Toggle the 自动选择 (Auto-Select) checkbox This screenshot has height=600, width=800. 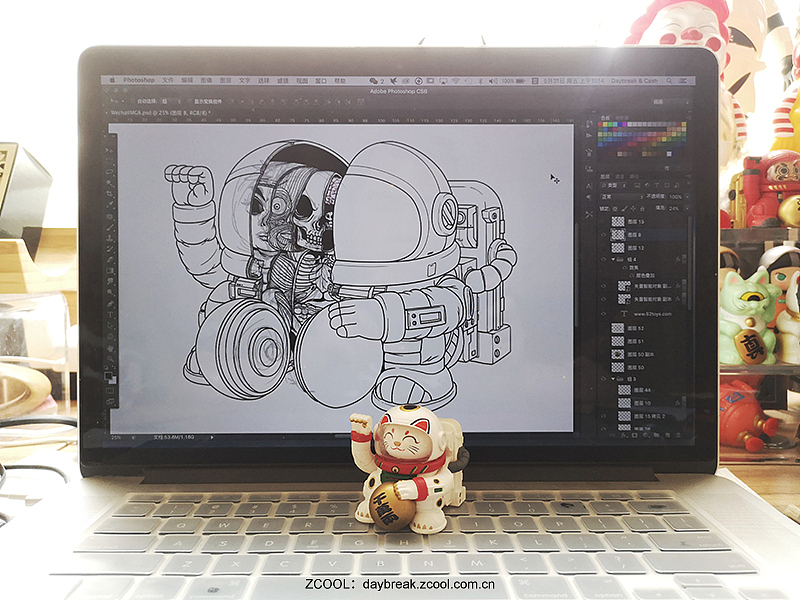(x=132, y=102)
